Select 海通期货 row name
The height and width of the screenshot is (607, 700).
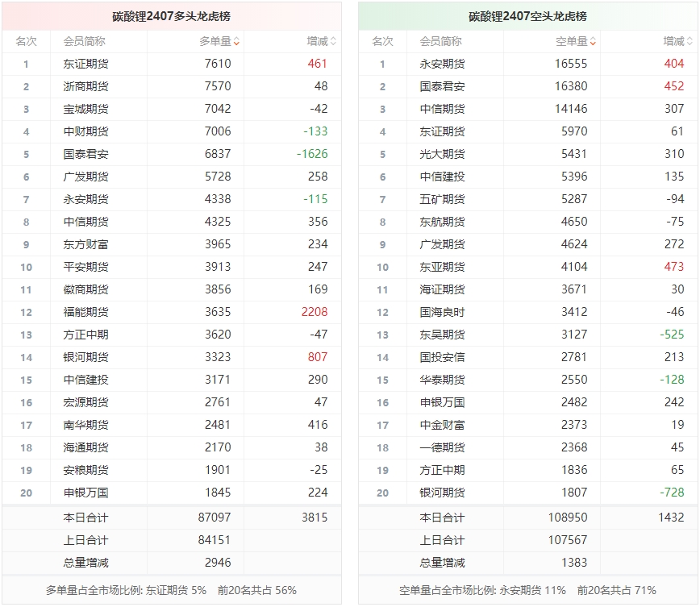coord(85,447)
